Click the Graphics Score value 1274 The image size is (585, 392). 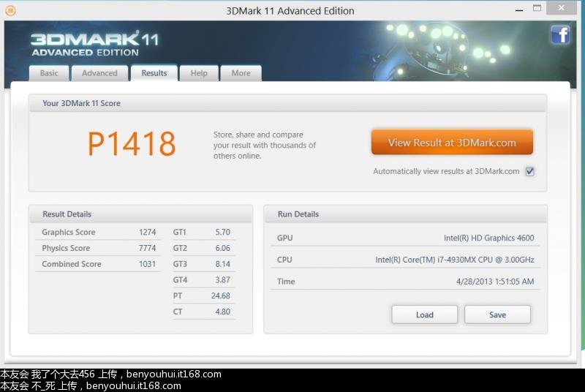click(x=148, y=232)
